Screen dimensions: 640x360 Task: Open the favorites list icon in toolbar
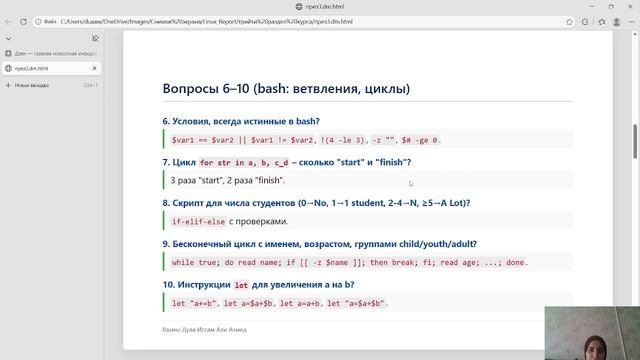coord(602,22)
